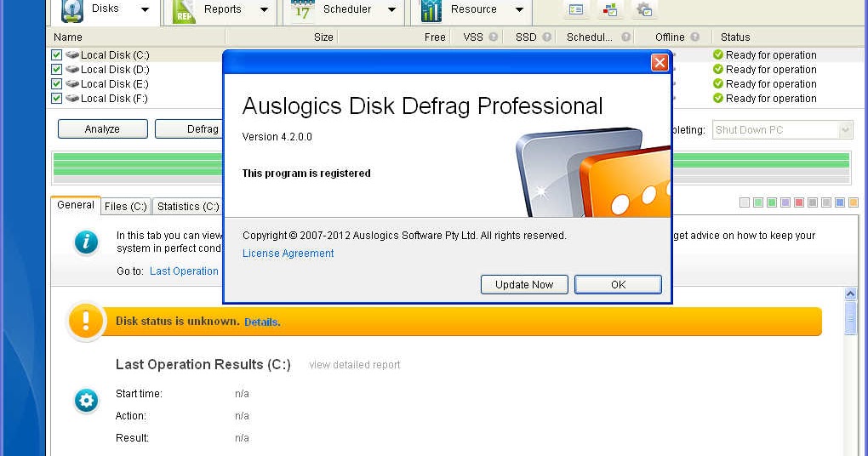Open the Details link in yellow banner
The width and height of the screenshot is (868, 456).
coord(262,322)
